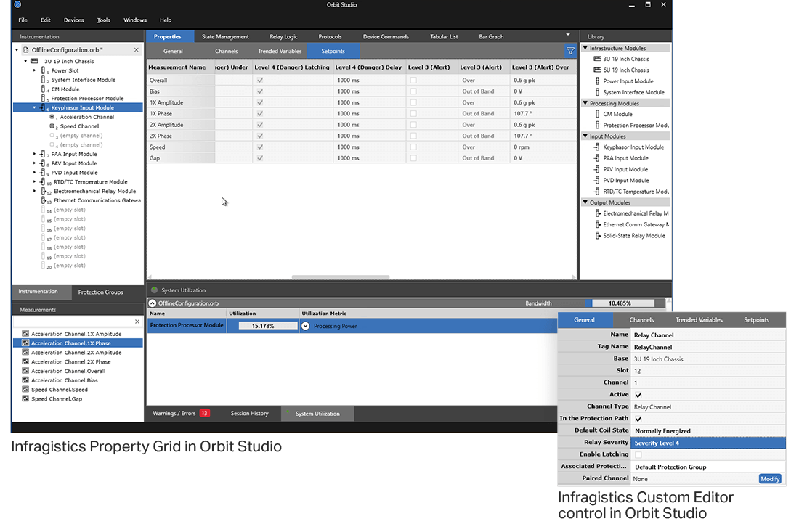
Task: Toggle the Active checkbox in custom editor
Action: [638, 395]
